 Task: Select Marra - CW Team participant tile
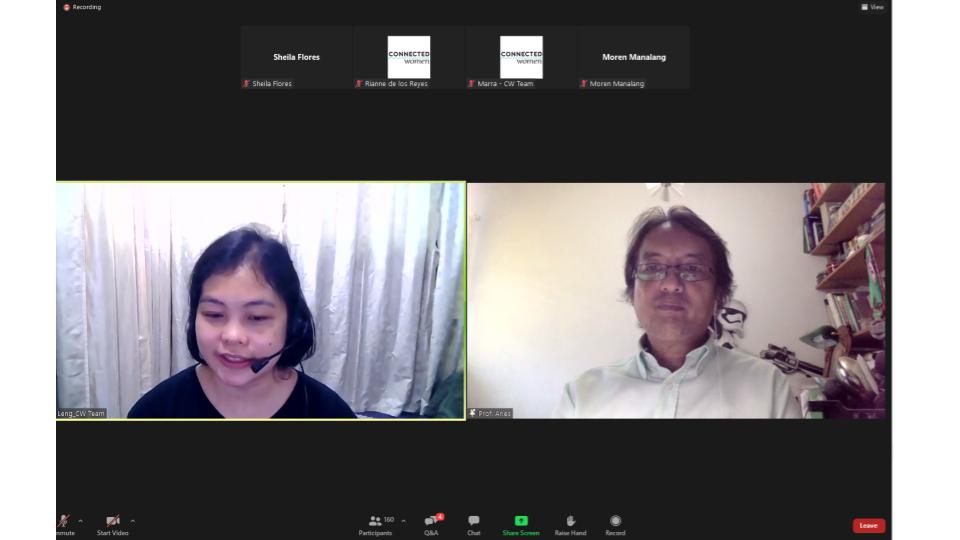tap(521, 58)
